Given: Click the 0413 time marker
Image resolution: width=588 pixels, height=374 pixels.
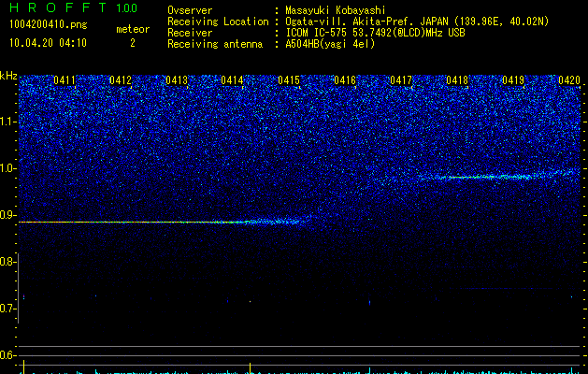Looking at the screenshot, I should click(x=177, y=80).
